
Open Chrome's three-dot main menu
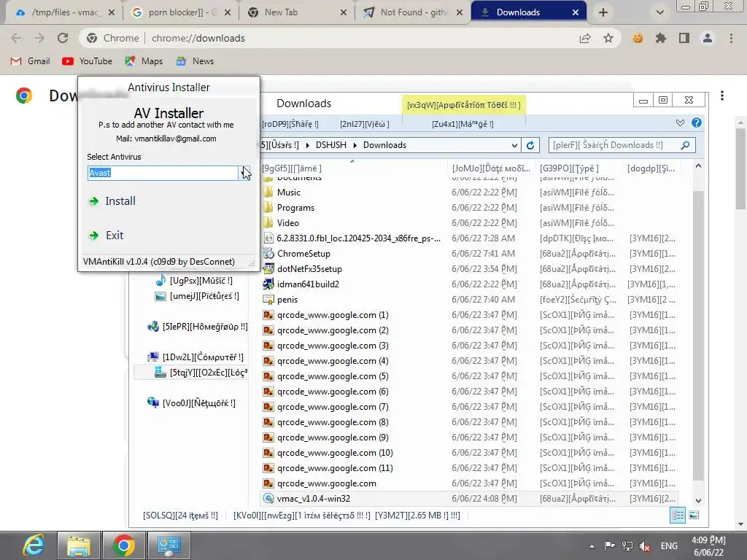731,38
